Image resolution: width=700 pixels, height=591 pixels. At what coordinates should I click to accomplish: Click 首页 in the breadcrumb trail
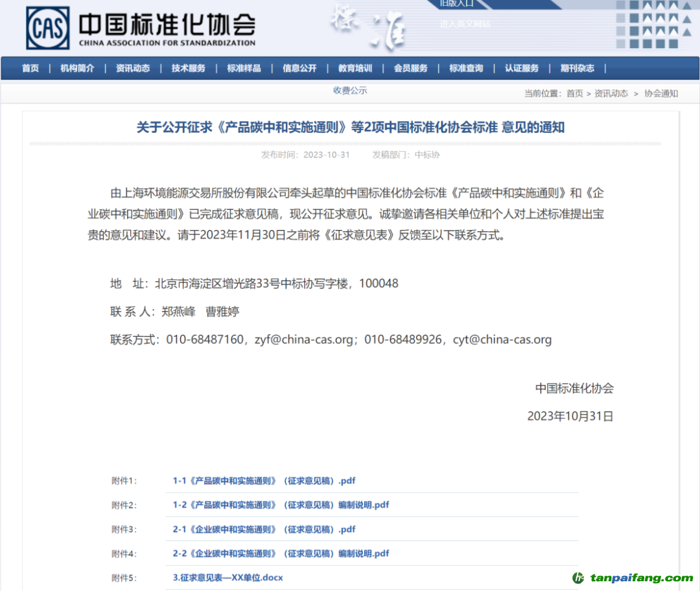coord(574,93)
